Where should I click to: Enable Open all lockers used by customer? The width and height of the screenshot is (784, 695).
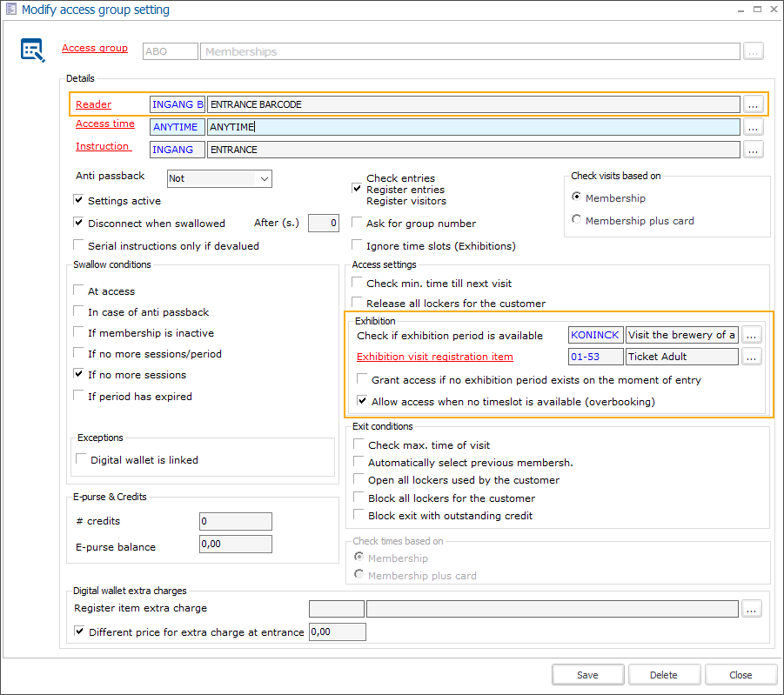(x=358, y=479)
